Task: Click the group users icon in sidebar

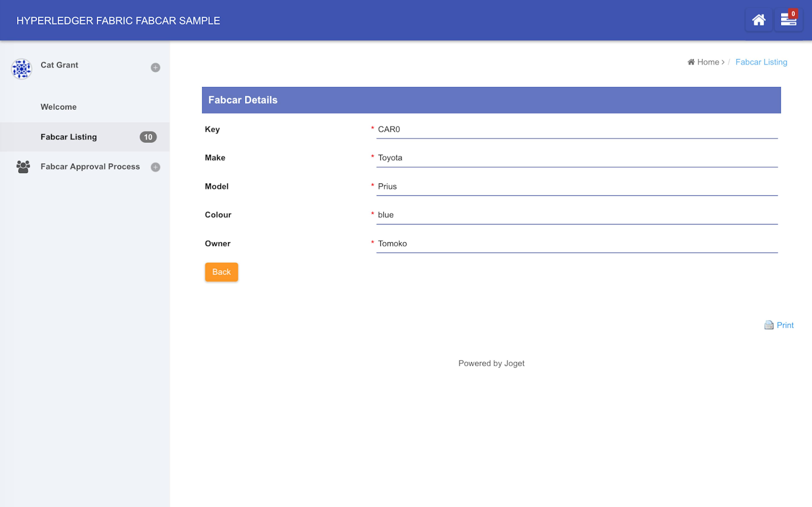Action: 23,167
